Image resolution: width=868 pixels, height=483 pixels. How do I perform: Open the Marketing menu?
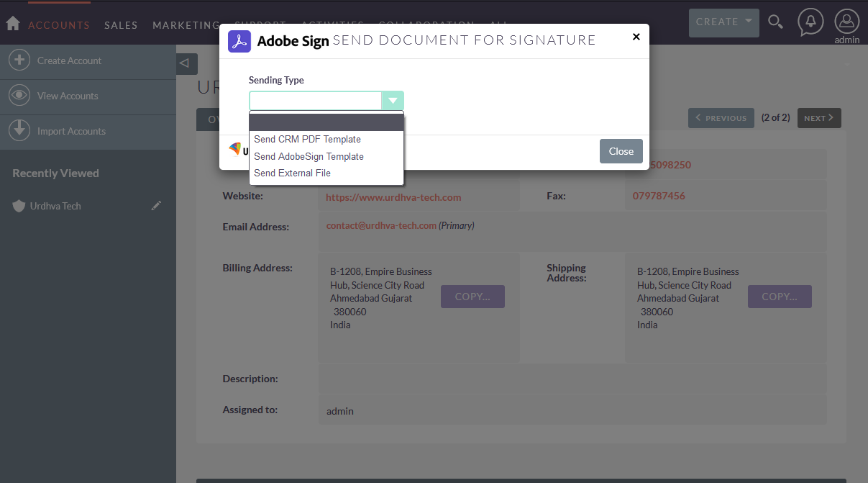point(186,25)
